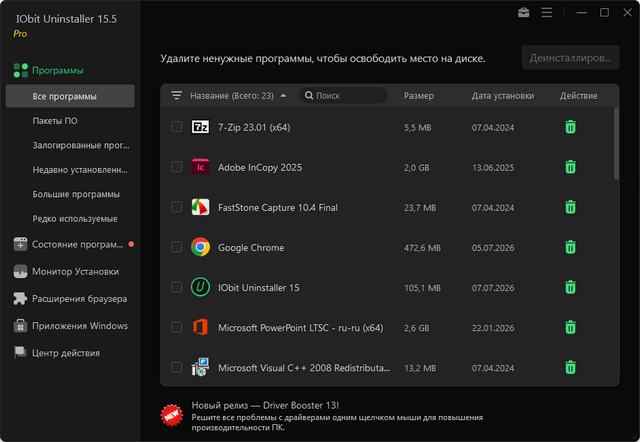The image size is (640, 442).
Task: Click the program list vertical scrollbar
Action: (x=616, y=143)
